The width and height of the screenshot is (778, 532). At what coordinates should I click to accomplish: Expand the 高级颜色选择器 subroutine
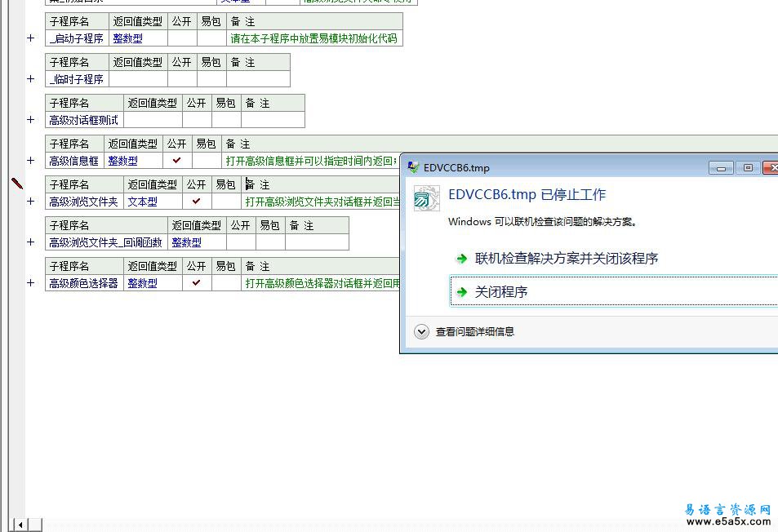31,282
